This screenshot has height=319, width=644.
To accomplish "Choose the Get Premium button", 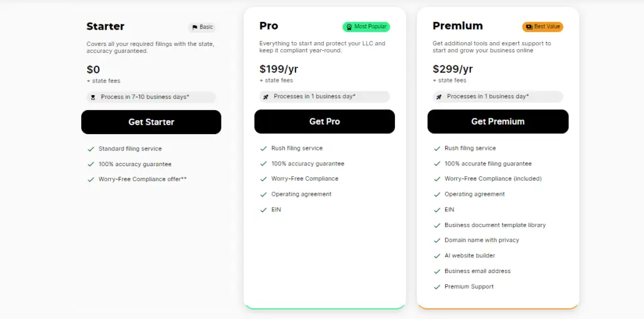I will tap(498, 121).
